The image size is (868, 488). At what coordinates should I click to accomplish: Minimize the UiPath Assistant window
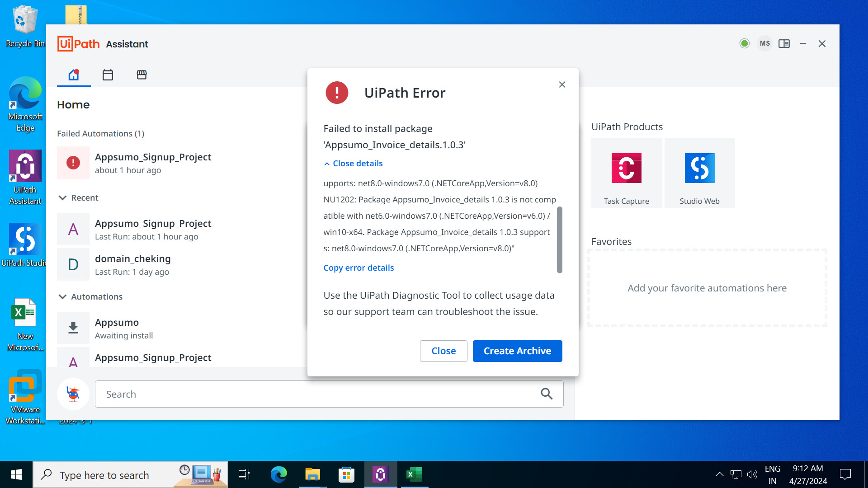coord(803,44)
